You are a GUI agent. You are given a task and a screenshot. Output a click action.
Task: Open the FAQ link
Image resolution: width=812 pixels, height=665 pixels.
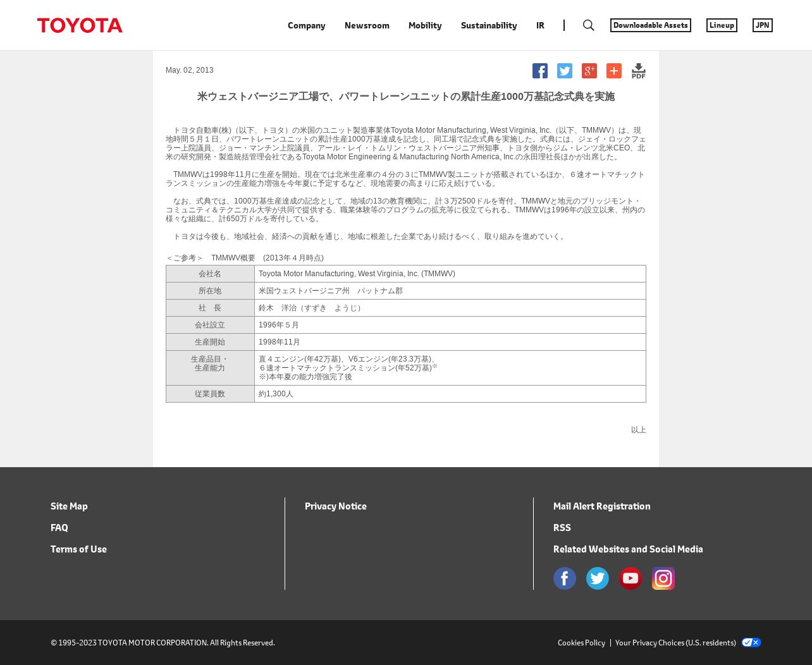(x=59, y=527)
